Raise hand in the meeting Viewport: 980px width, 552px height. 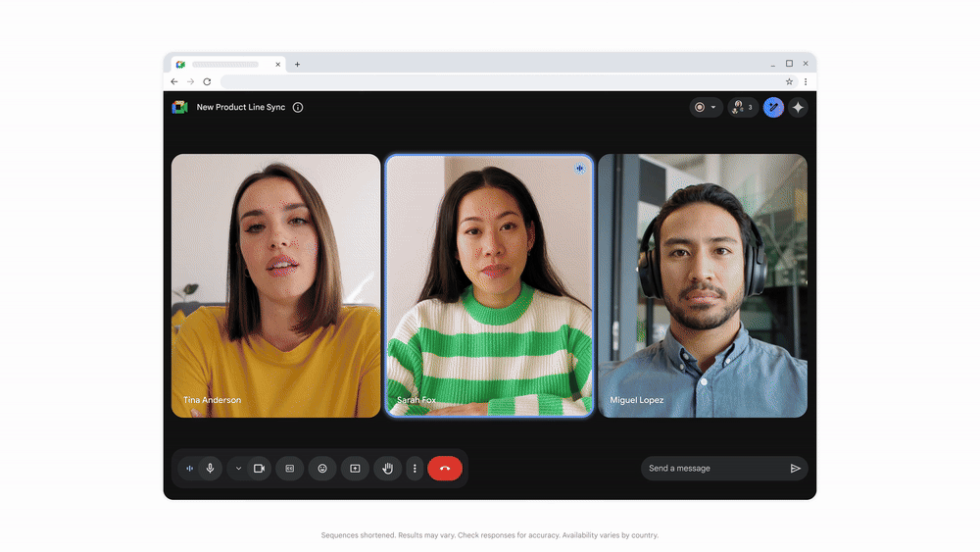click(x=387, y=469)
